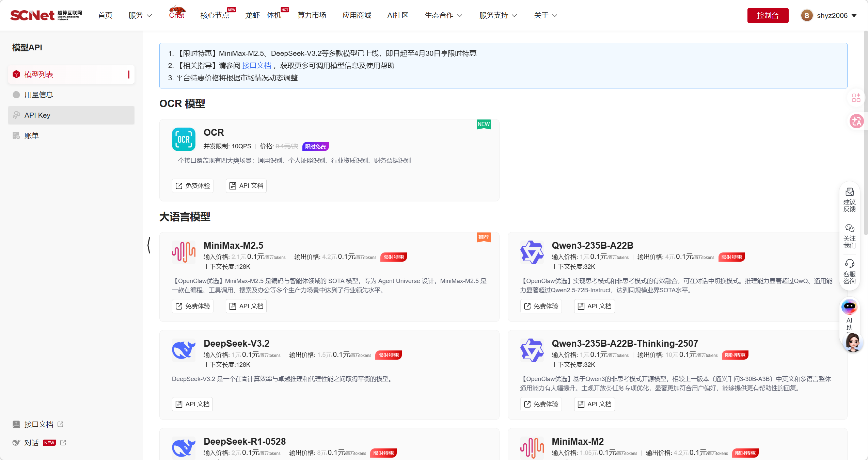The image size is (868, 460).
Task: Click the 对话 chat icon
Action: [x=16, y=443]
